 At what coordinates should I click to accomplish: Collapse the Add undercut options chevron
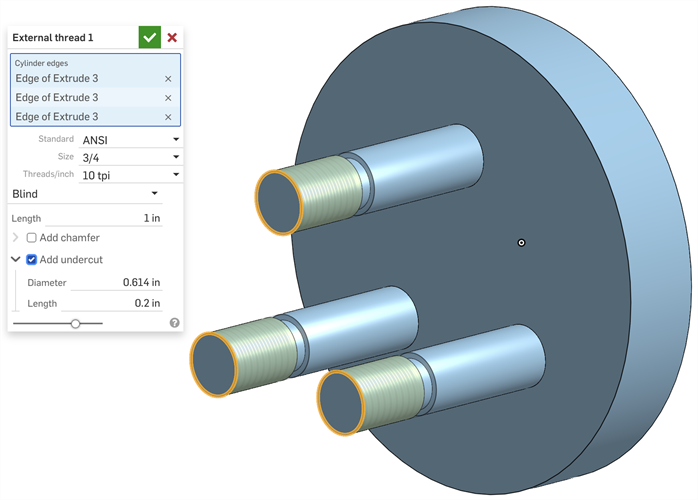click(x=16, y=259)
